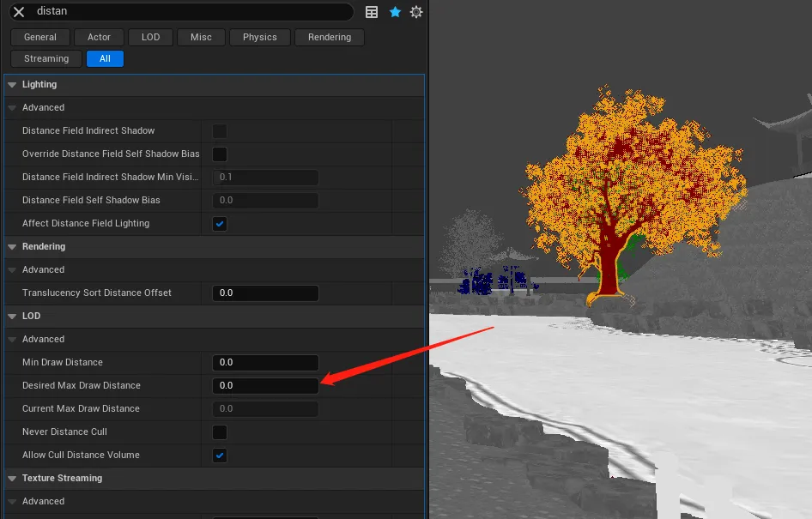Click the Min Draw Distance value field
812x519 pixels.
pos(265,363)
